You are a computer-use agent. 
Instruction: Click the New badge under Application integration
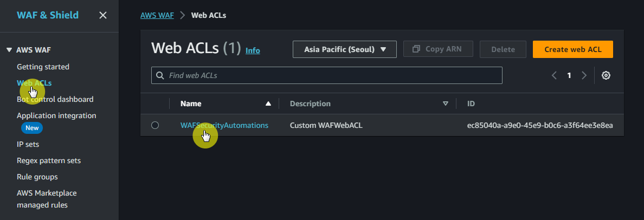[x=32, y=128]
